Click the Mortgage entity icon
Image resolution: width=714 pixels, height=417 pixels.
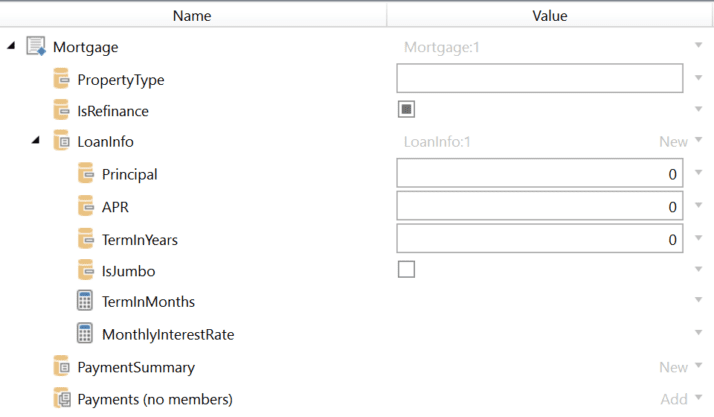[36, 46]
